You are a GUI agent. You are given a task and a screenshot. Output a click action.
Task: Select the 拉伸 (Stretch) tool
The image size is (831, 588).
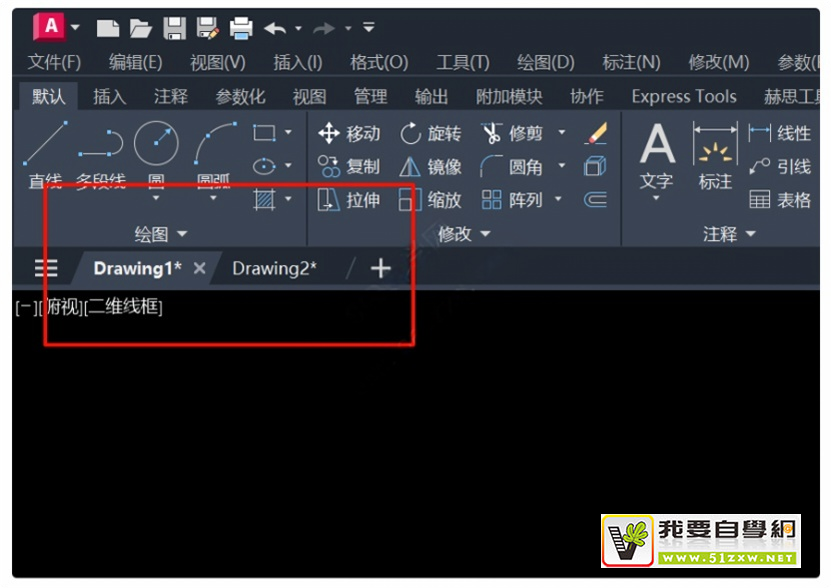tap(349, 200)
